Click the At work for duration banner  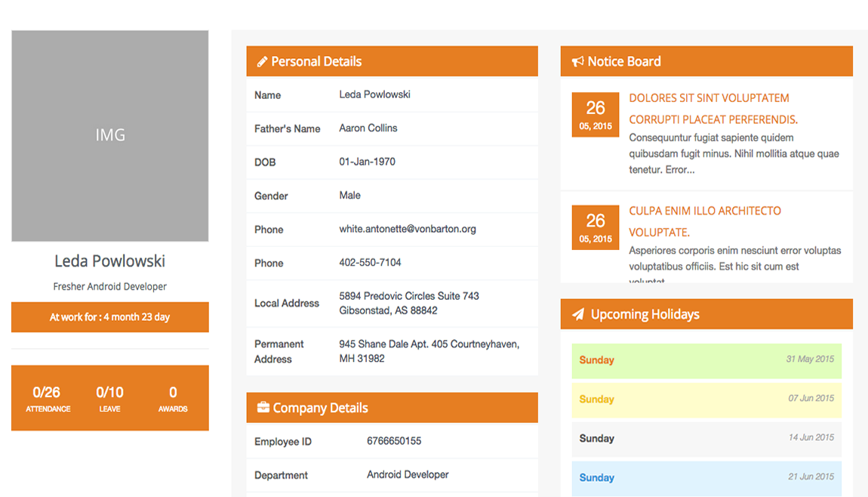110,317
